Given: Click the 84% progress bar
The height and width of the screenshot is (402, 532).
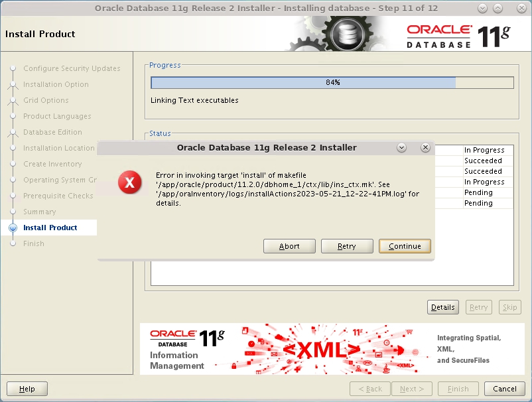Looking at the screenshot, I should tap(332, 82).
